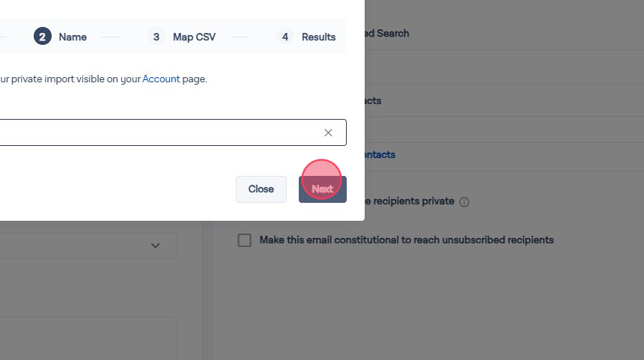Click the 'Make this email constitutional' label
This screenshot has width=644, height=360.
(x=406, y=240)
